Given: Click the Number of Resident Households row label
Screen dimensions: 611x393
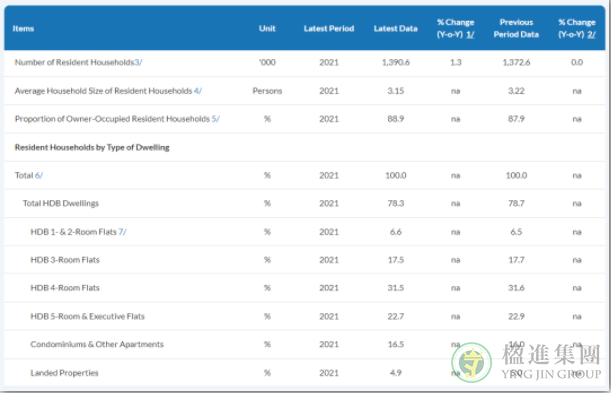Looking at the screenshot, I should pos(74,62).
